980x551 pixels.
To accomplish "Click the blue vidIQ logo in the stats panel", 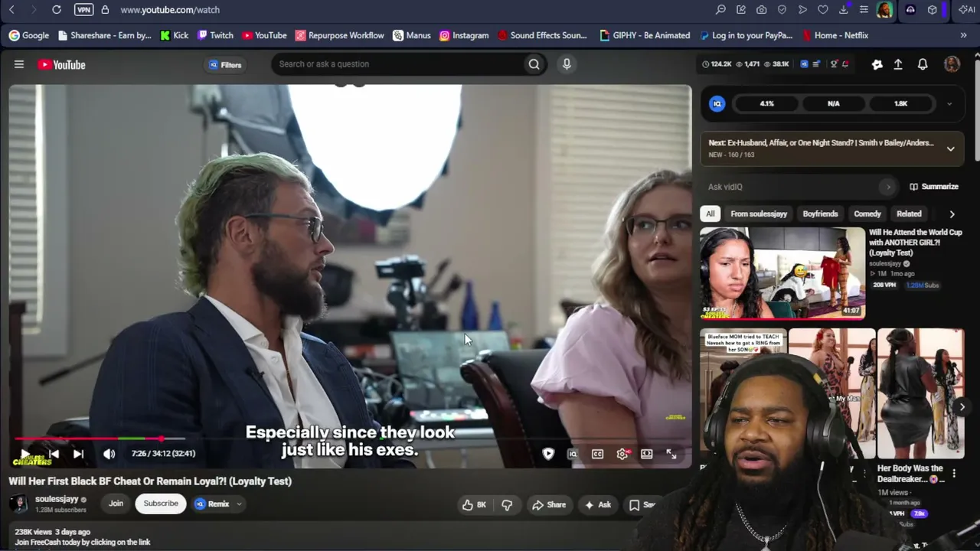I will click(x=717, y=104).
